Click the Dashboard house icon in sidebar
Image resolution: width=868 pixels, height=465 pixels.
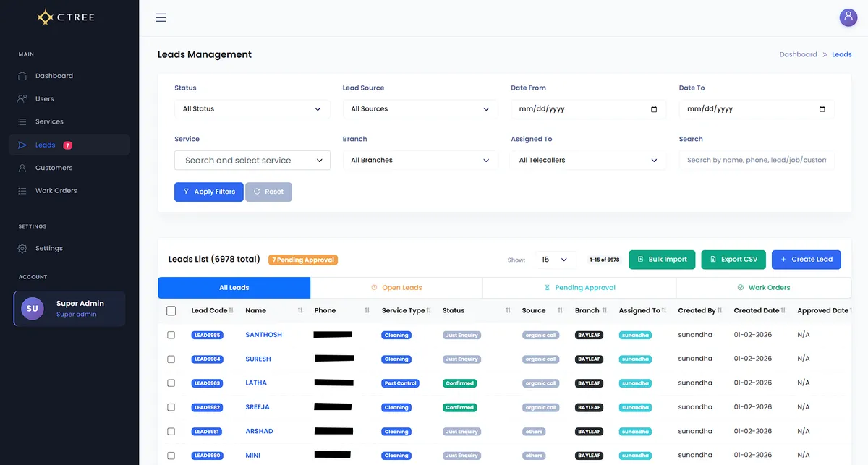click(x=22, y=76)
